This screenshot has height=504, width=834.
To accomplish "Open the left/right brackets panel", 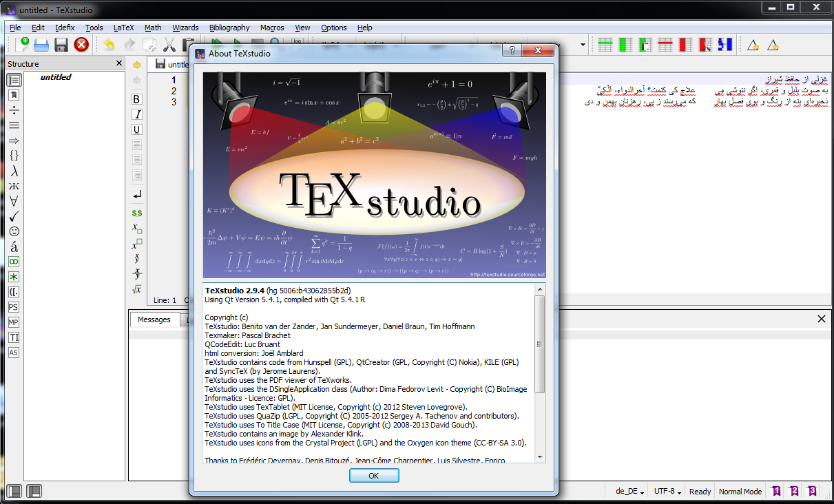I will pyautogui.click(x=14, y=292).
